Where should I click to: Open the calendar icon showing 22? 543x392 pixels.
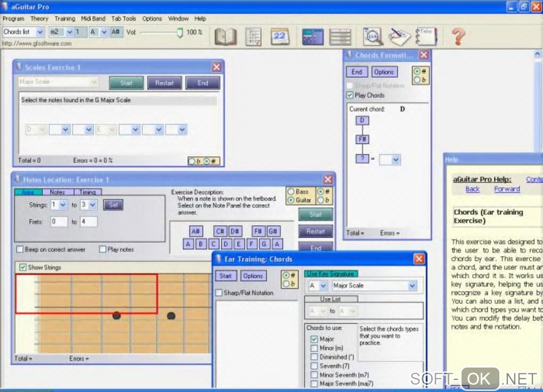[279, 37]
